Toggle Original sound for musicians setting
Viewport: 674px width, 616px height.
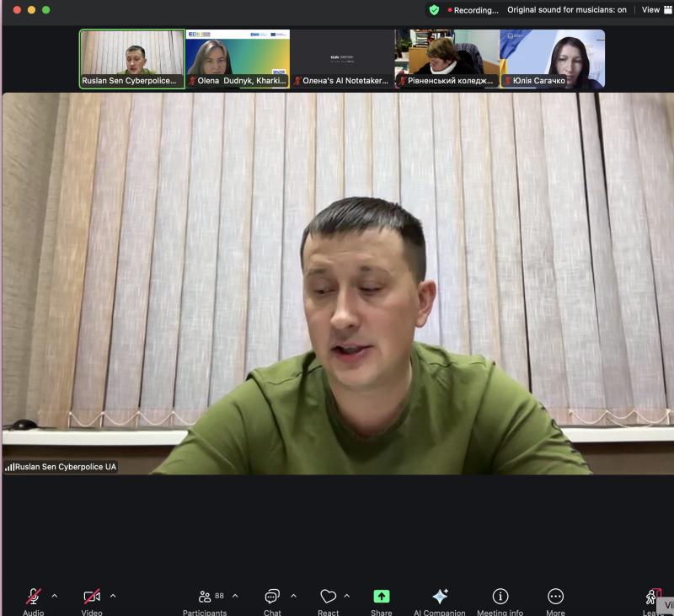pos(567,10)
